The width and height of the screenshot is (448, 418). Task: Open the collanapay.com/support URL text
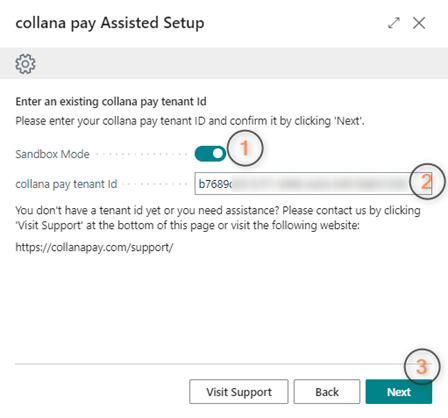point(94,247)
